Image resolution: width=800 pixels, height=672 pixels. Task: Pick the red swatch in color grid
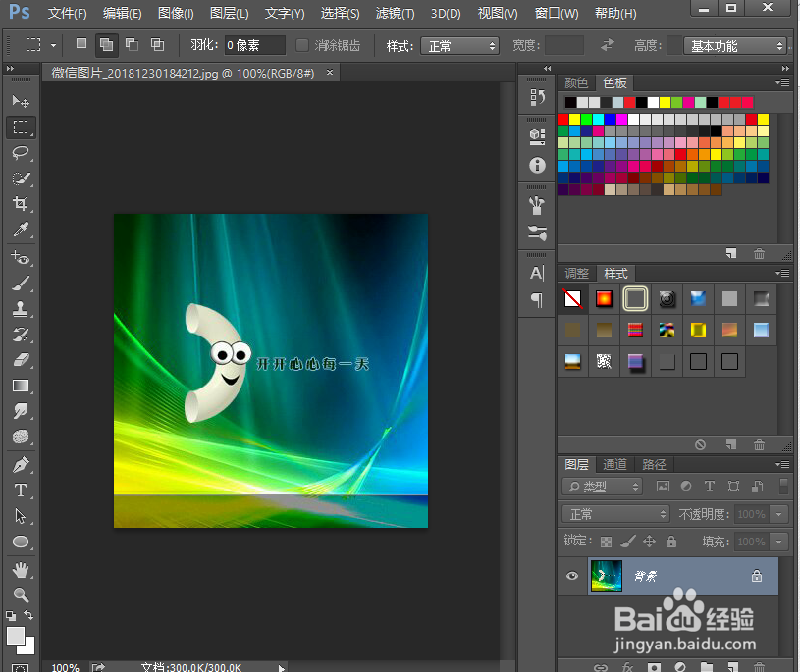(563, 120)
